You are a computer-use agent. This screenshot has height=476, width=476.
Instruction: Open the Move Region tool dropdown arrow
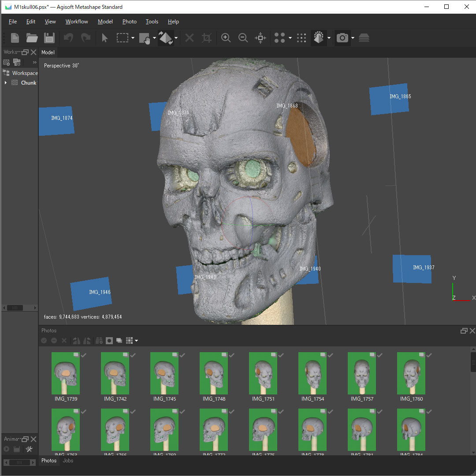coord(154,38)
